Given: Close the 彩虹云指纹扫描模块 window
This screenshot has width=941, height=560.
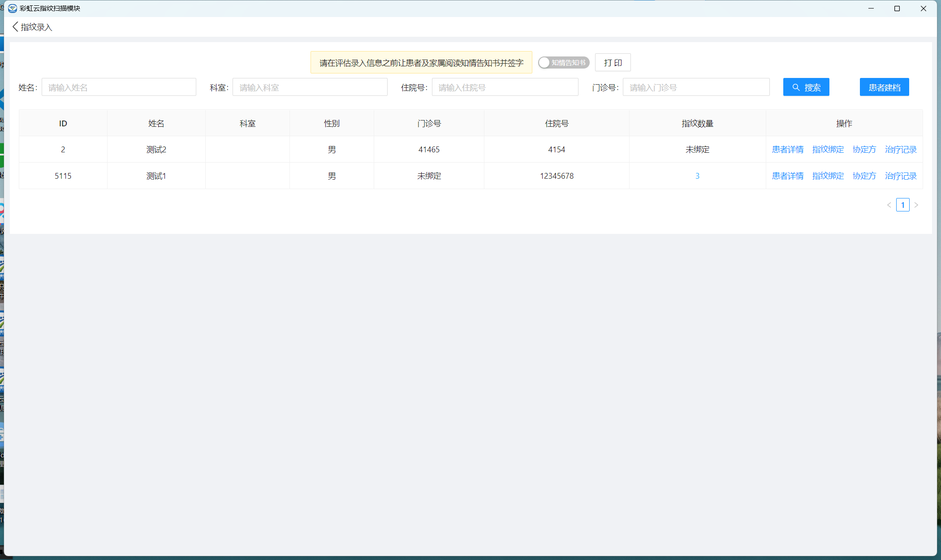Looking at the screenshot, I should click(x=924, y=9).
